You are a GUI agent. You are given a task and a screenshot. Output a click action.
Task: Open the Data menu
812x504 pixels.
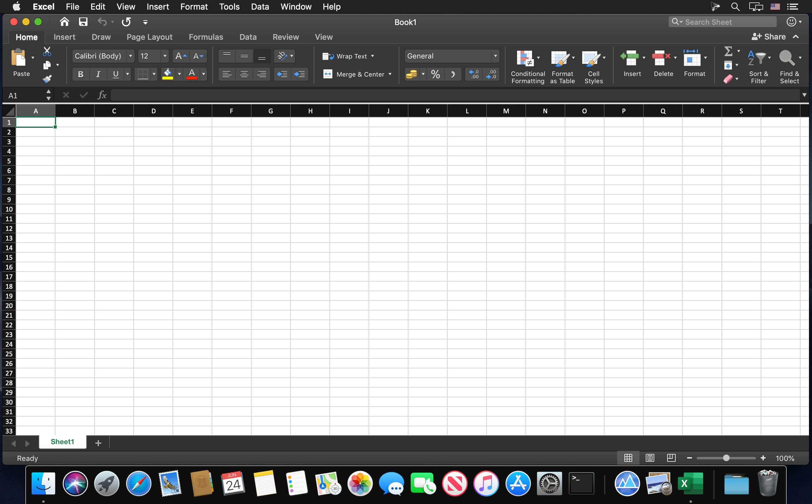pos(259,6)
